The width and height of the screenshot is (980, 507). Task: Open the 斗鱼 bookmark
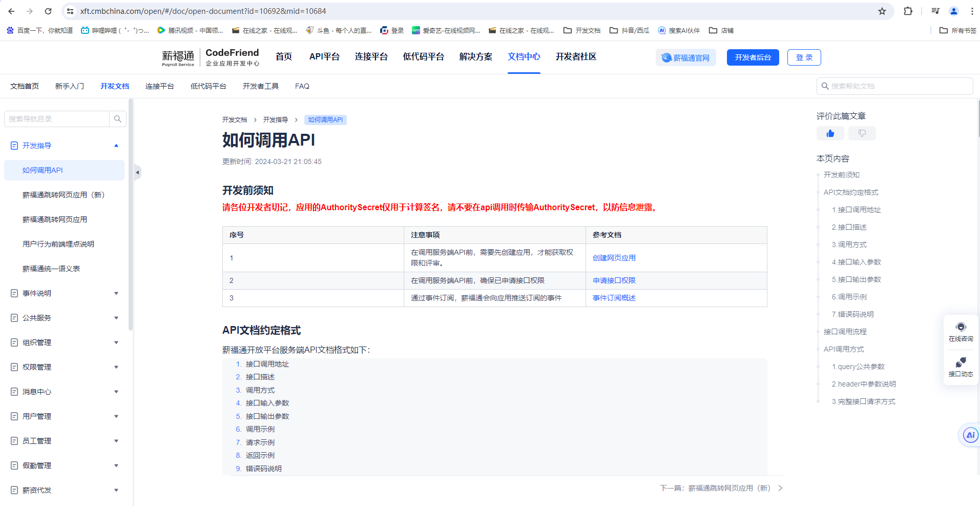click(x=339, y=30)
